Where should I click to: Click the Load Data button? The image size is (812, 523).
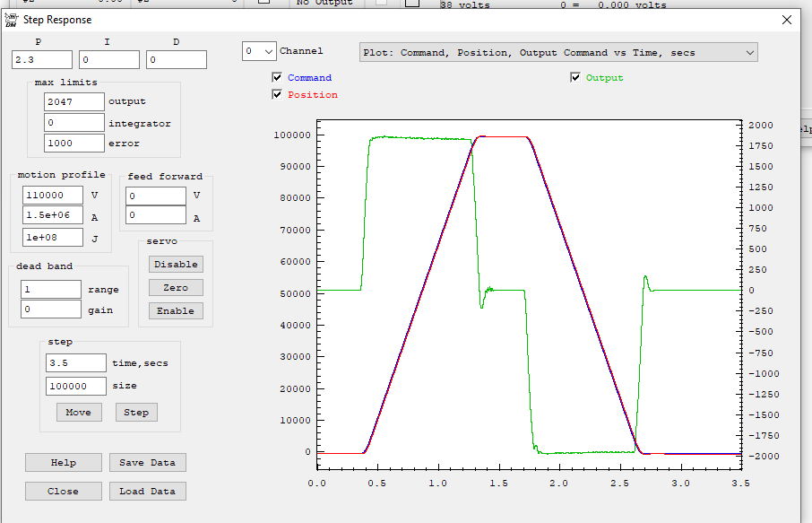coord(147,492)
